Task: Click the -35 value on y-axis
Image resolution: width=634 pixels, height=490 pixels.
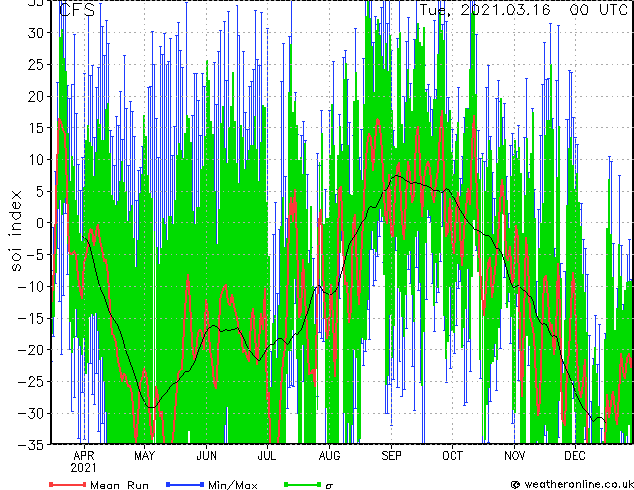Action: [x=31, y=445]
